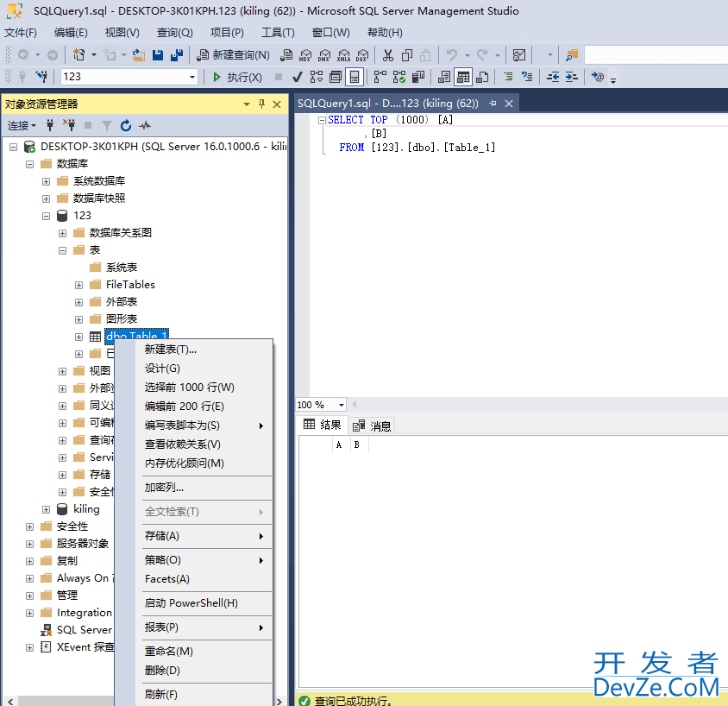
Task: Click the Copy icon
Action: point(407,55)
